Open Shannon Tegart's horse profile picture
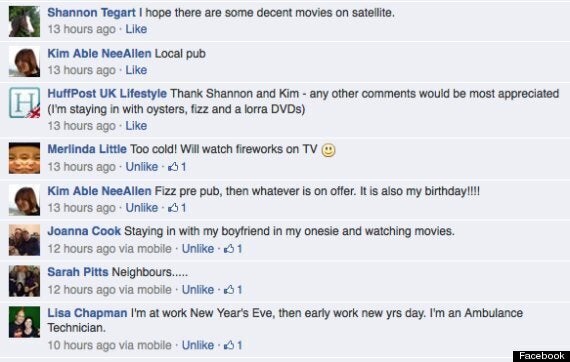 click(24, 21)
